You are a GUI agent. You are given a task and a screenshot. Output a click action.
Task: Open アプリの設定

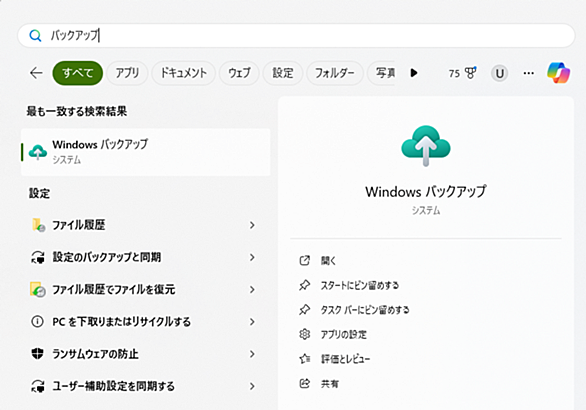tap(344, 335)
